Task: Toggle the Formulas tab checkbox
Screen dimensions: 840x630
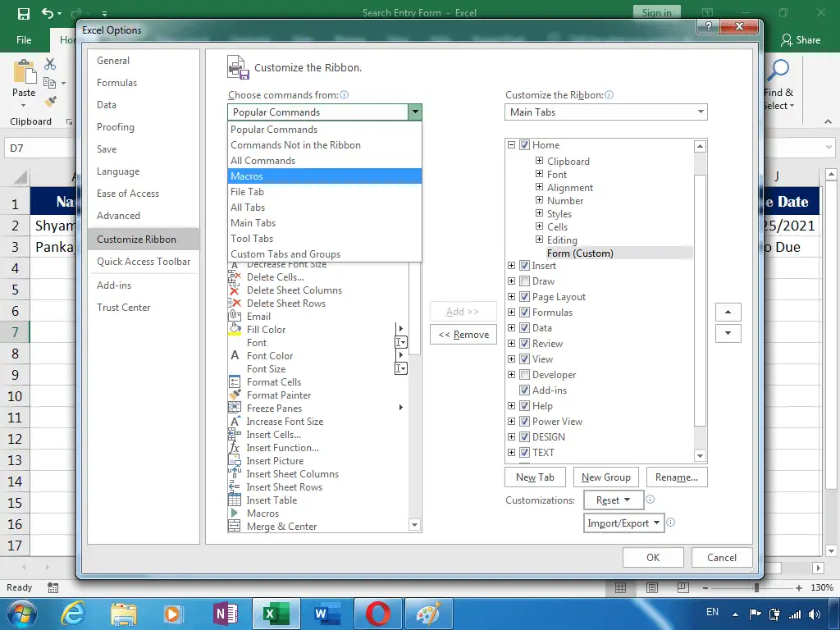Action: tap(524, 312)
